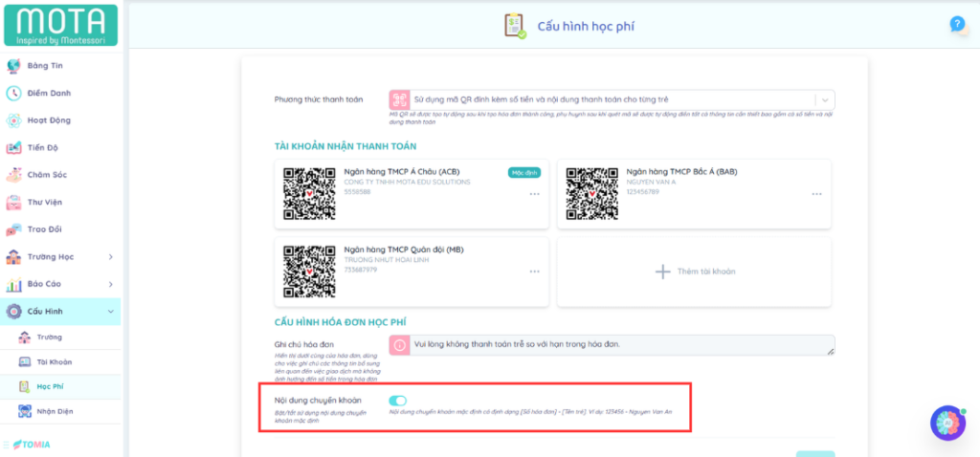Image resolution: width=980 pixels, height=457 pixels.
Task: Click the Trao Đổi chat icon
Action: coord(13,229)
